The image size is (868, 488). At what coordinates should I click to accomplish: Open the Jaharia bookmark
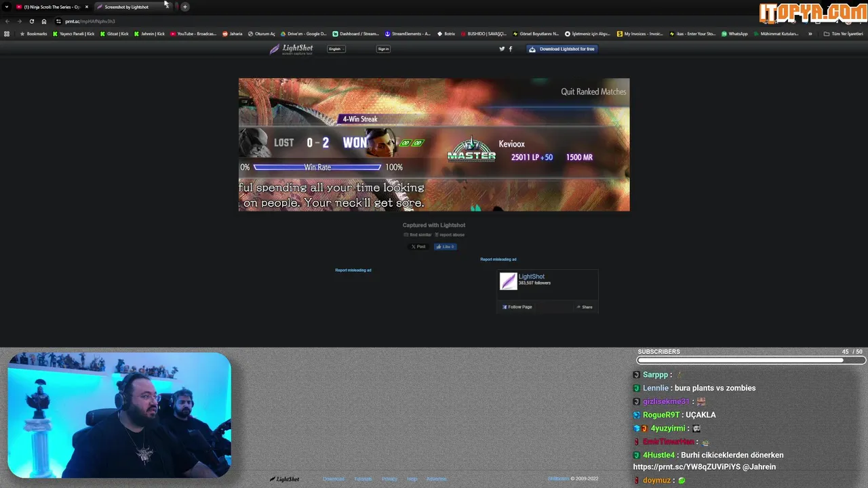tap(233, 33)
